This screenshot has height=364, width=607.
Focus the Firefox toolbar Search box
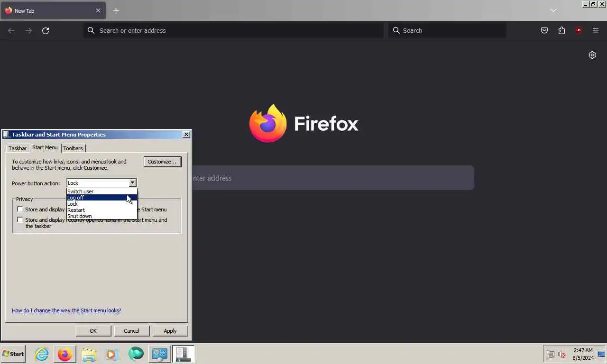pos(447,30)
